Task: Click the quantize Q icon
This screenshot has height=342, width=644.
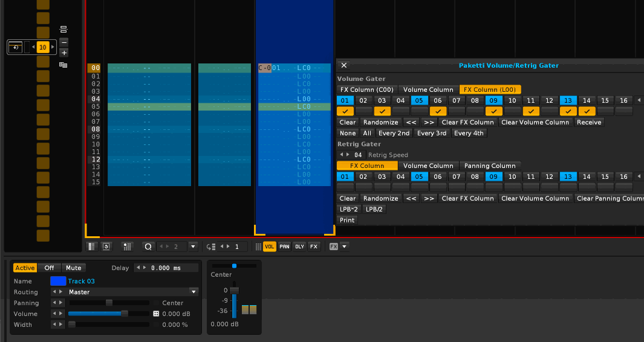Action: 149,247
